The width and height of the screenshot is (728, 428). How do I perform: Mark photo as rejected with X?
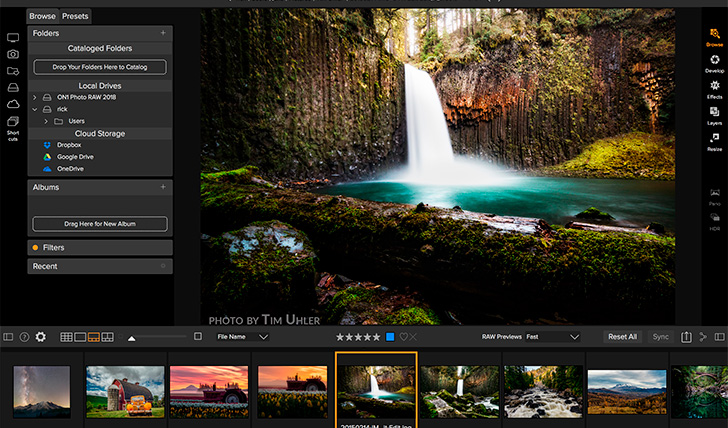413,337
